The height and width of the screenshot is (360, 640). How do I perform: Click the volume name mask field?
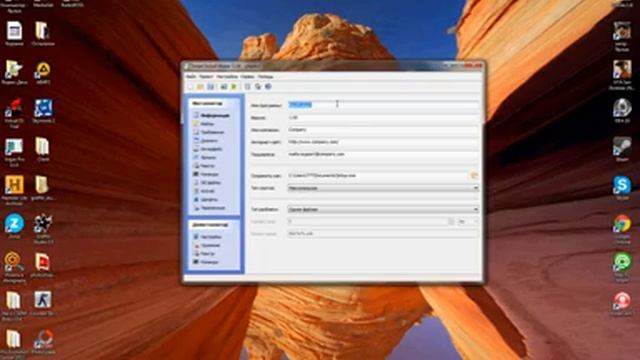[383, 234]
